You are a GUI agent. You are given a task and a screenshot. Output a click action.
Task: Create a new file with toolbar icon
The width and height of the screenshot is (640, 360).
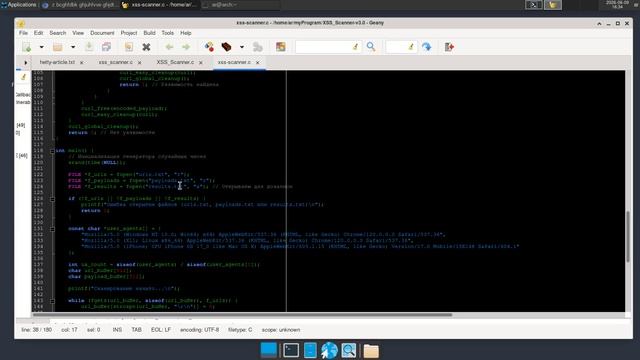pos(27,47)
